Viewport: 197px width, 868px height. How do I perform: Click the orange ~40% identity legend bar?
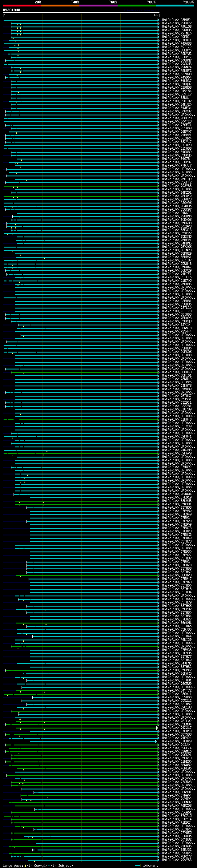click(x=60, y=6)
